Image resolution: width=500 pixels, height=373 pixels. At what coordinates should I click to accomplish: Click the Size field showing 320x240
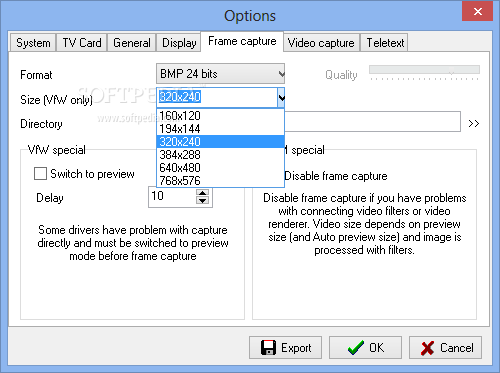pos(217,97)
